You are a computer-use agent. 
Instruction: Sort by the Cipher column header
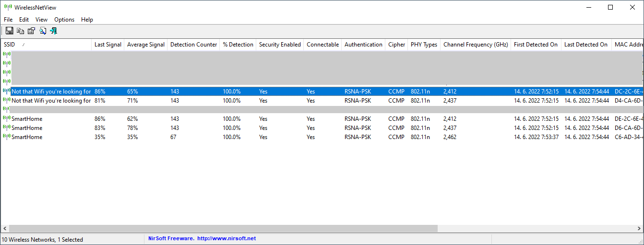coord(396,45)
